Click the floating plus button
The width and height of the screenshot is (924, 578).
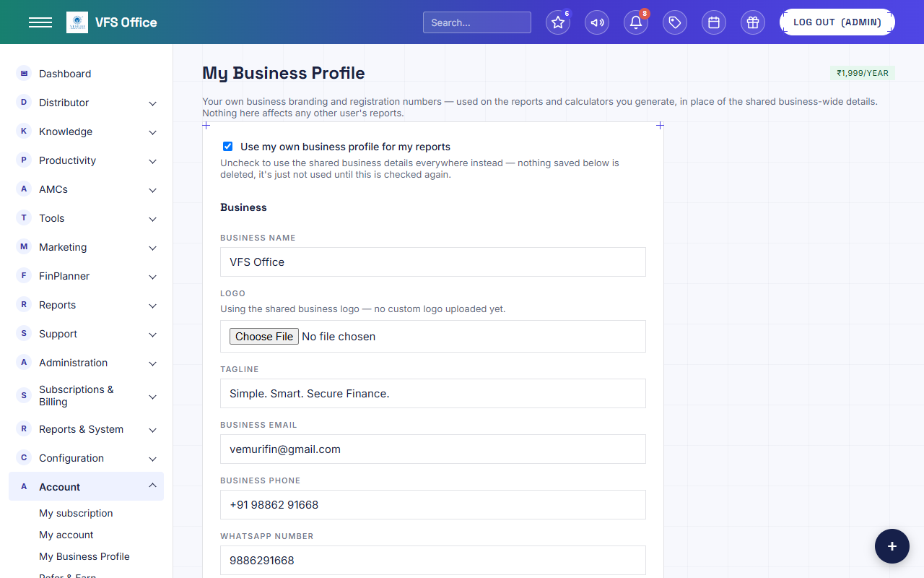click(x=892, y=546)
